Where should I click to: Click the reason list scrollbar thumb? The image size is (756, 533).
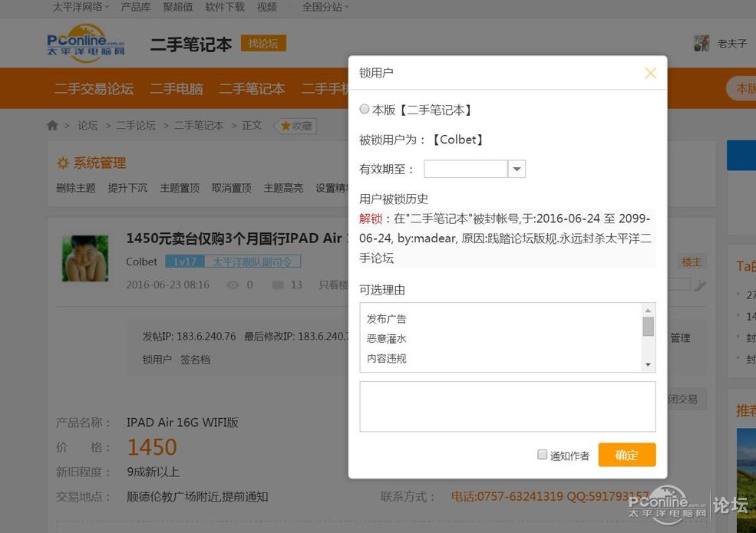(x=649, y=327)
